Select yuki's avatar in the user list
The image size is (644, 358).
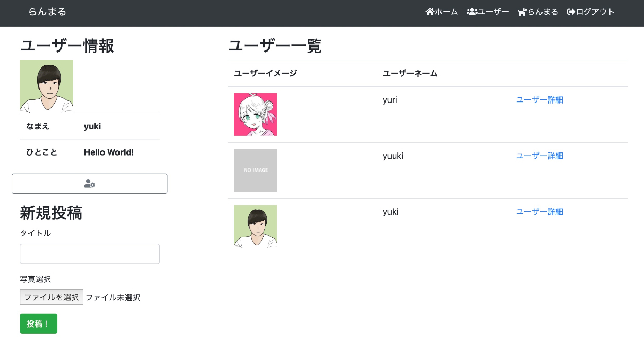click(255, 226)
